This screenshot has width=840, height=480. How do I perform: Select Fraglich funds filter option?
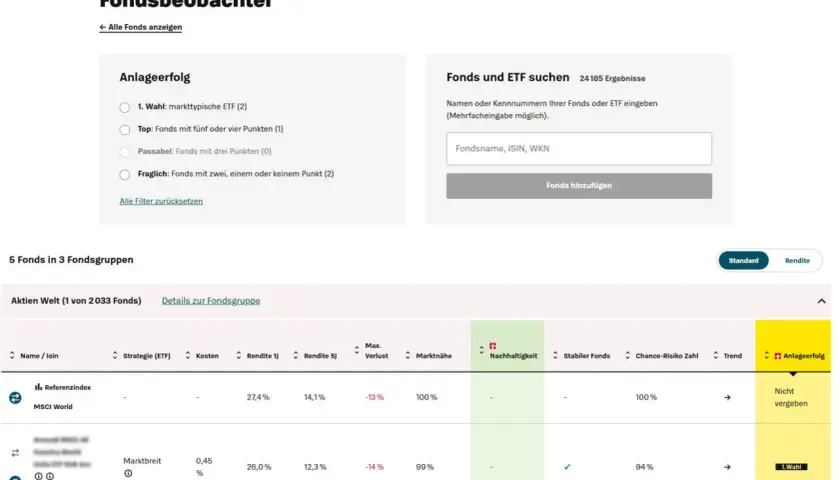(125, 175)
